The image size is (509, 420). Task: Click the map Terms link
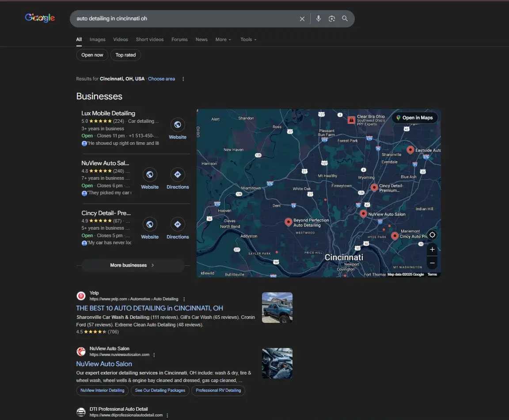click(432, 274)
